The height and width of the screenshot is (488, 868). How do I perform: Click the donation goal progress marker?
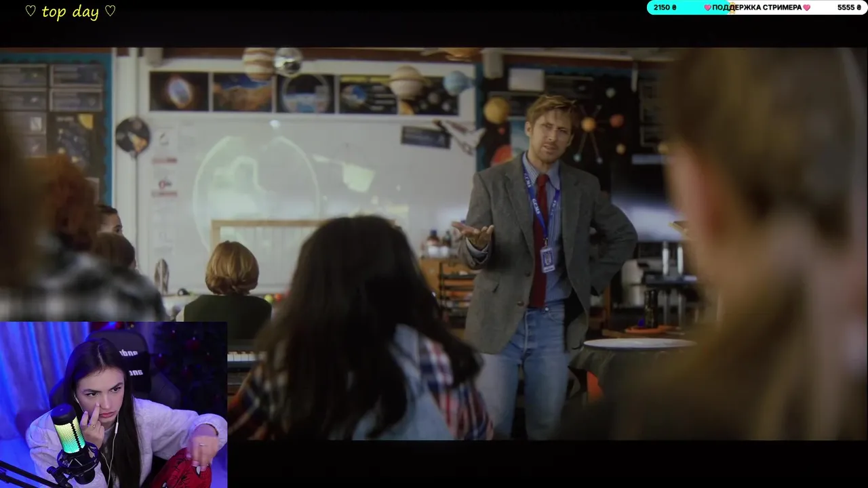tap(732, 7)
